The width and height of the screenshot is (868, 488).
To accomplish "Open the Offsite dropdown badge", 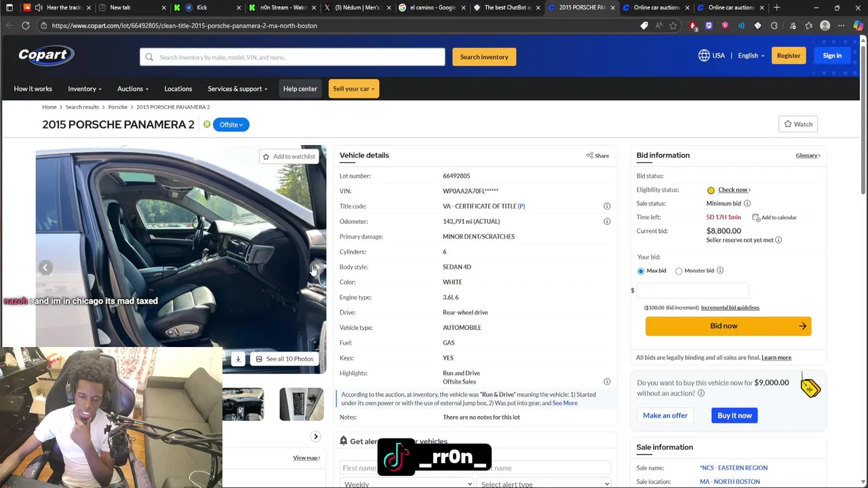I will [x=231, y=125].
